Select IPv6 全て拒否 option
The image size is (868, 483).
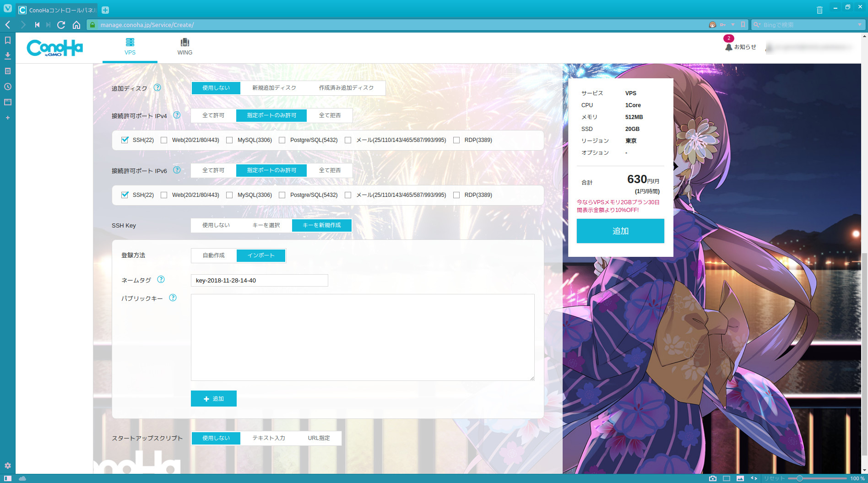(330, 170)
